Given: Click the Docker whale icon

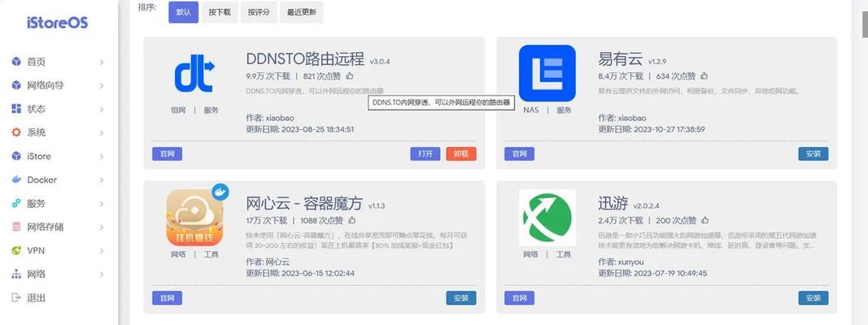Looking at the screenshot, I should coord(16,180).
